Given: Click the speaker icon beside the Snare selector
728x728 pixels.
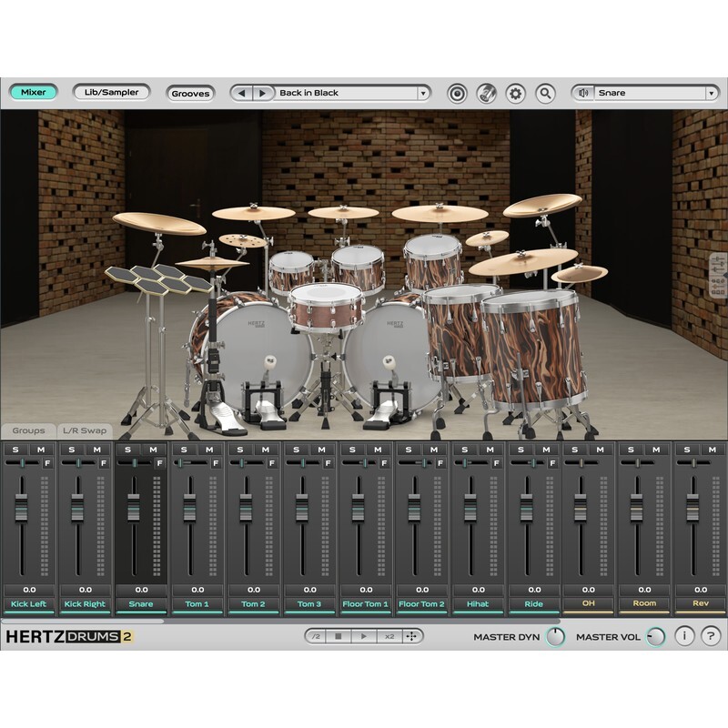Looking at the screenshot, I should (x=582, y=91).
